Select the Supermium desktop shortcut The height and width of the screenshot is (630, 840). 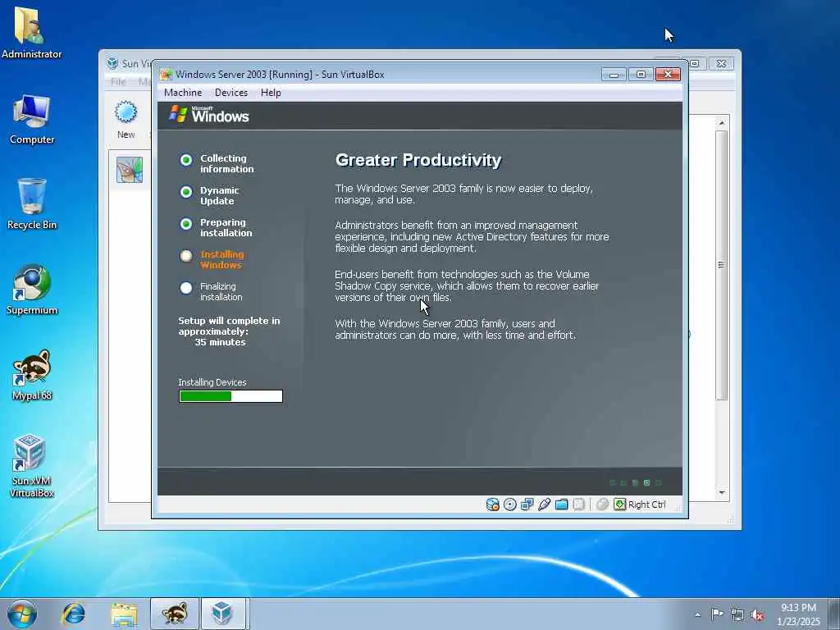(32, 290)
